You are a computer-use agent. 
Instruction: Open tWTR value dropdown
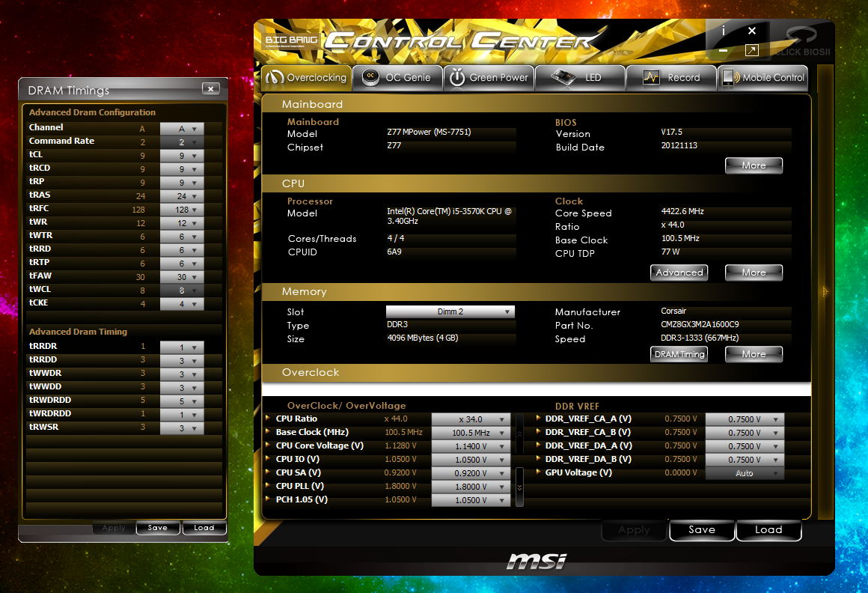(182, 237)
